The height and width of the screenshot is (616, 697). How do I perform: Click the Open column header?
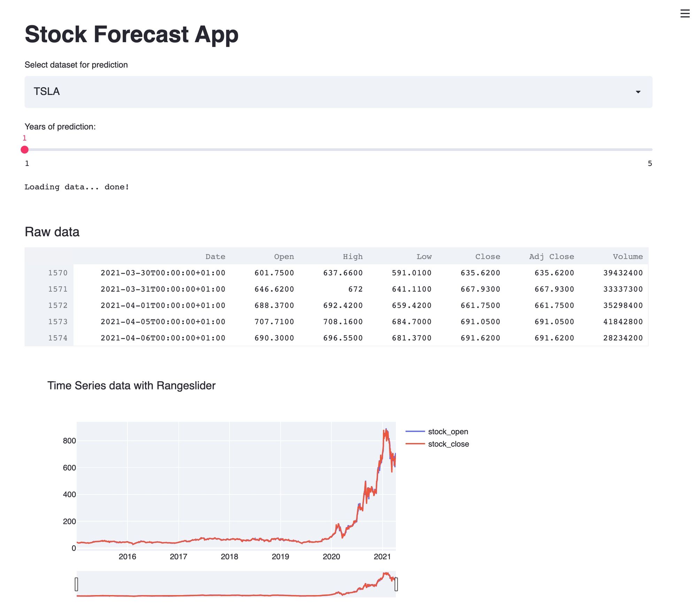pos(284,257)
